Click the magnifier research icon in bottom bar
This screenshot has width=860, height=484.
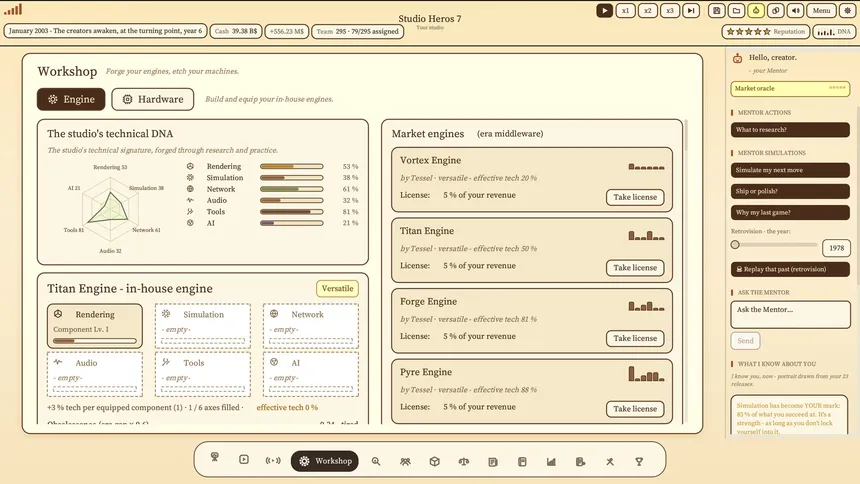[x=376, y=462]
